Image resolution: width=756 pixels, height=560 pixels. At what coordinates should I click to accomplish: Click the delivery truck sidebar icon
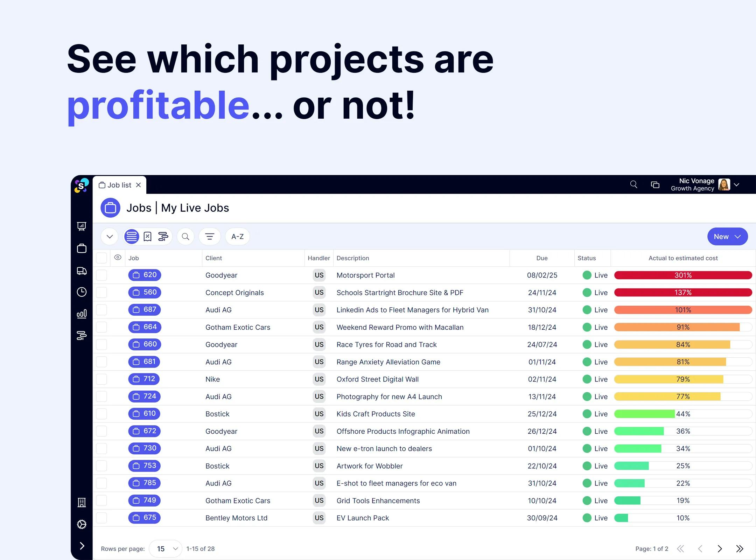pyautogui.click(x=82, y=271)
